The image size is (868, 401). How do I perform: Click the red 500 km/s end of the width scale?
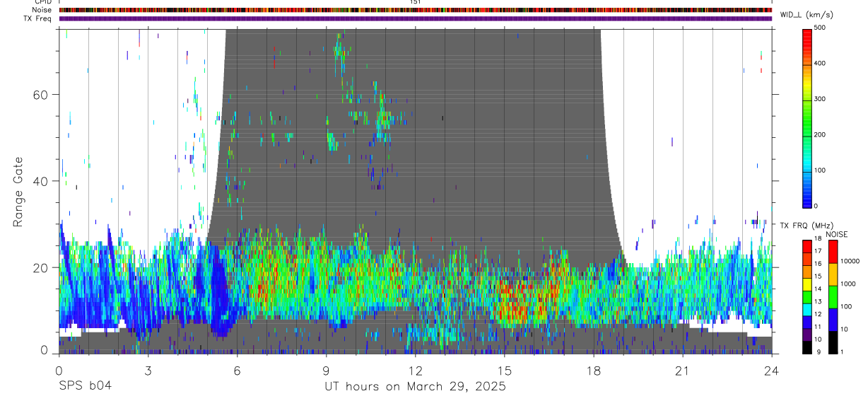807,31
